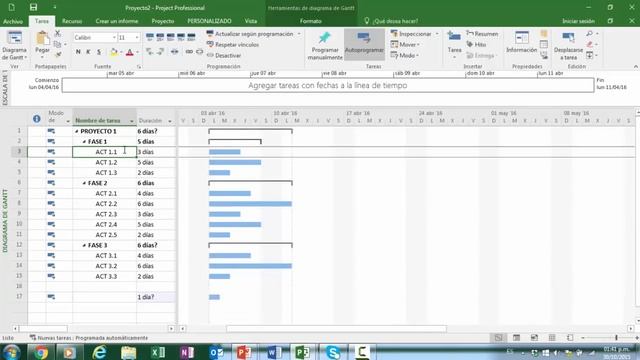Screen dimensions: 640x360
Task: Open the font size 11 dropdown
Action: pos(137,38)
